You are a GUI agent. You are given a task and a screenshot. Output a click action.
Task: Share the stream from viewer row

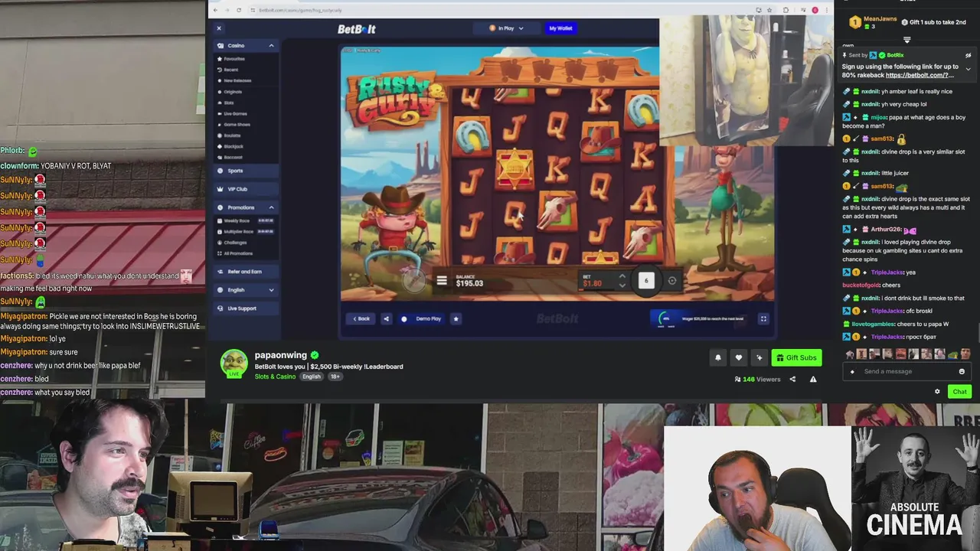(792, 379)
